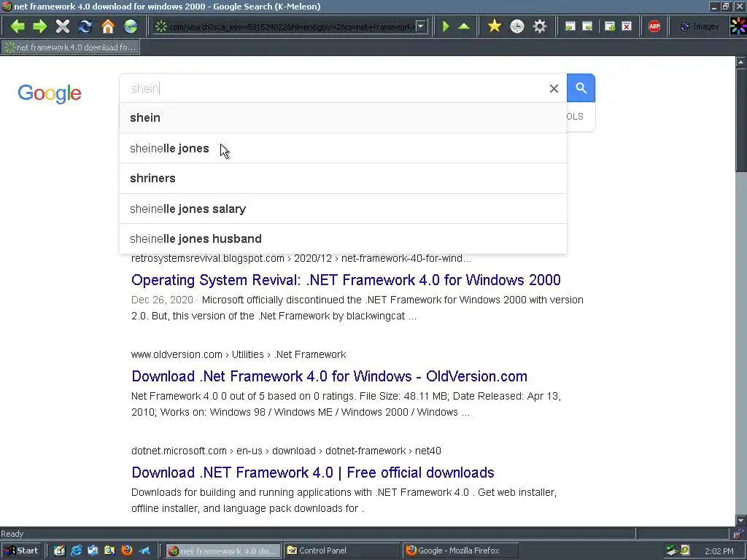Go forward with the green right arrow
This screenshot has height=560, width=747.
pyautogui.click(x=40, y=26)
